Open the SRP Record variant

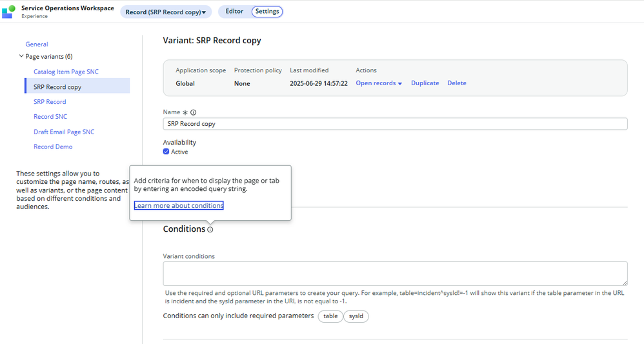[x=50, y=102]
